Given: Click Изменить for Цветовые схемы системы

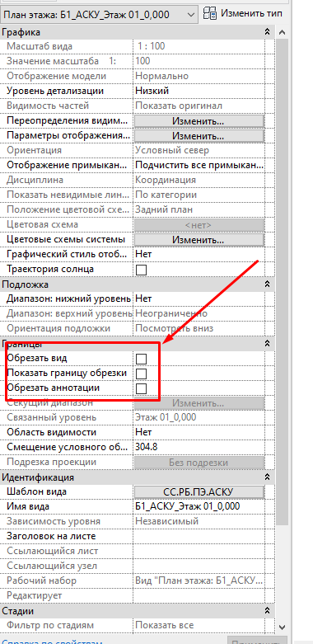Looking at the screenshot, I should click(x=199, y=239).
